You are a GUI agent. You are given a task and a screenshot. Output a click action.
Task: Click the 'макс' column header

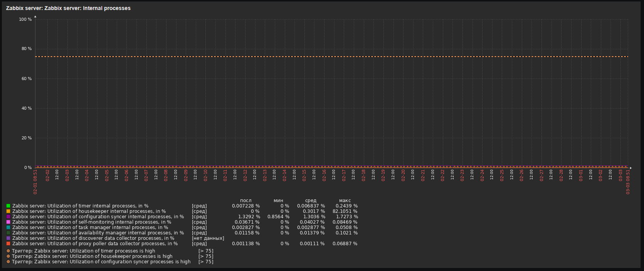345,201
